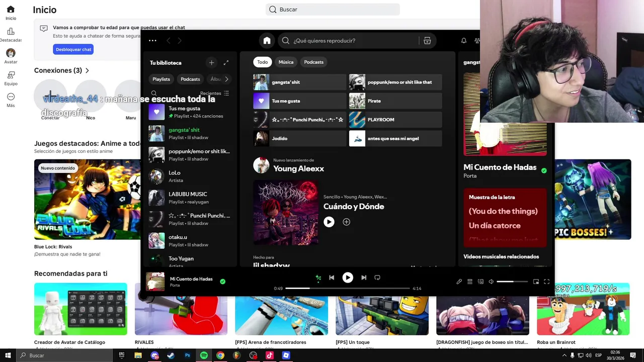Filter library by Podcasts chip
Screen dimensions: 644x362
tap(190, 79)
